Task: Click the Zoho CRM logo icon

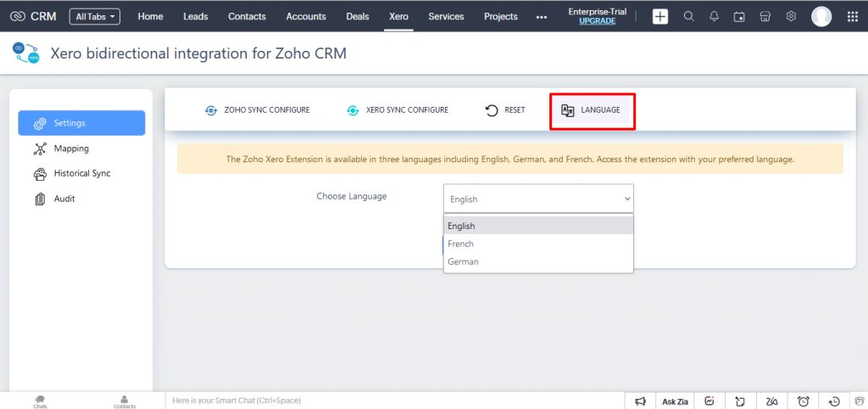Action: 19,17
